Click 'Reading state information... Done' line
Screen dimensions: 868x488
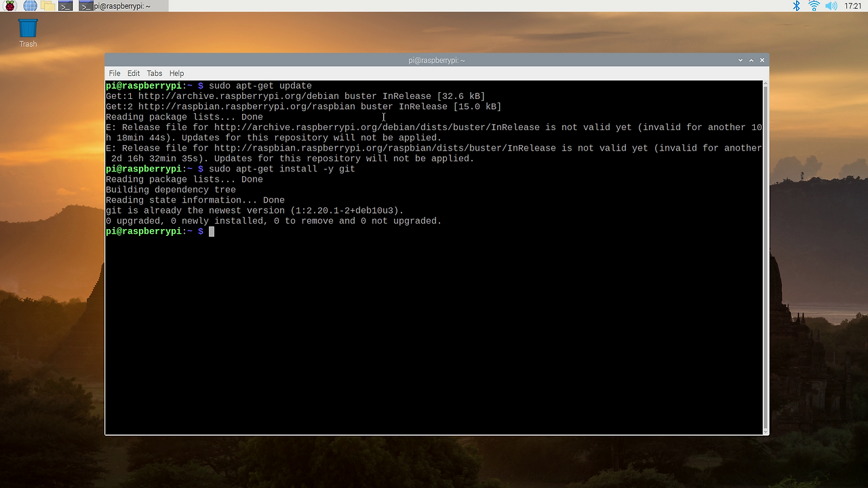coord(195,200)
